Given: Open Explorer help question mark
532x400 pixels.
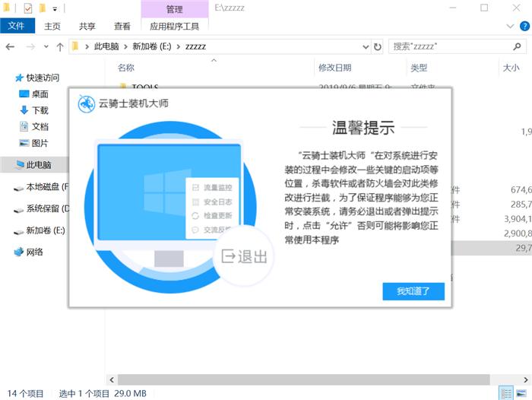Looking at the screenshot, I should click(524, 26).
